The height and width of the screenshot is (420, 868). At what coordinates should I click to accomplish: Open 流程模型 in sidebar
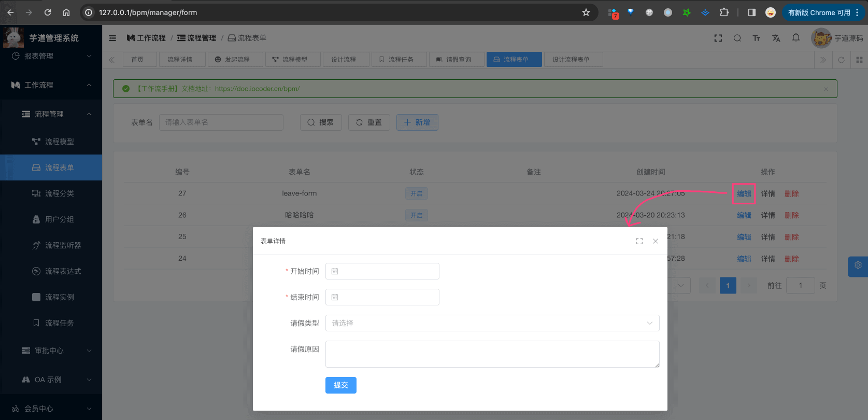tap(51, 142)
